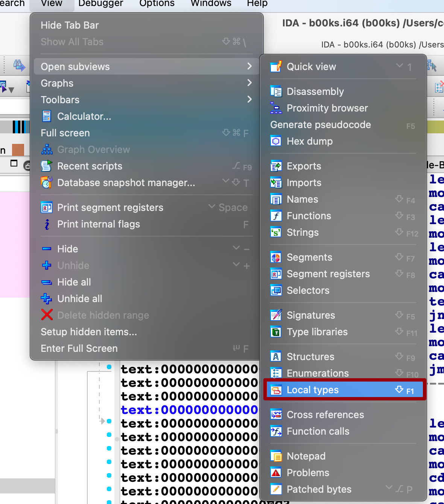Screen dimensions: 444x504
Task: Click the Function calls icon
Action: tap(276, 431)
